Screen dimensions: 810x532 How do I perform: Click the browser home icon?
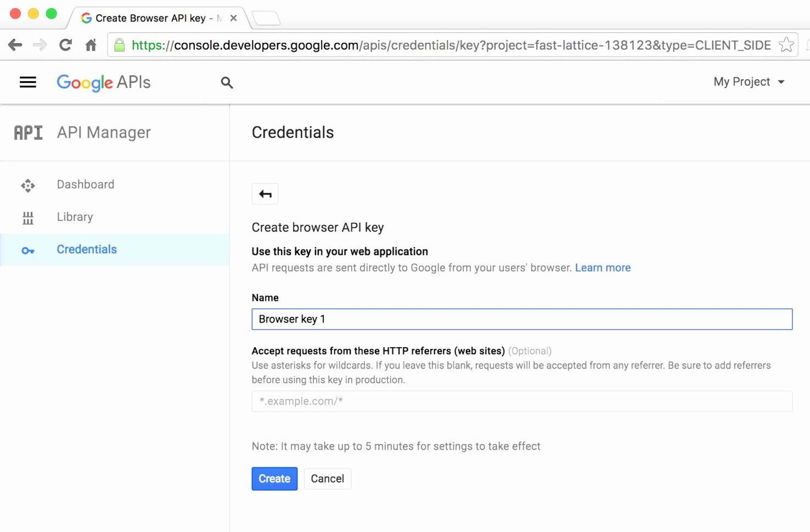click(91, 45)
